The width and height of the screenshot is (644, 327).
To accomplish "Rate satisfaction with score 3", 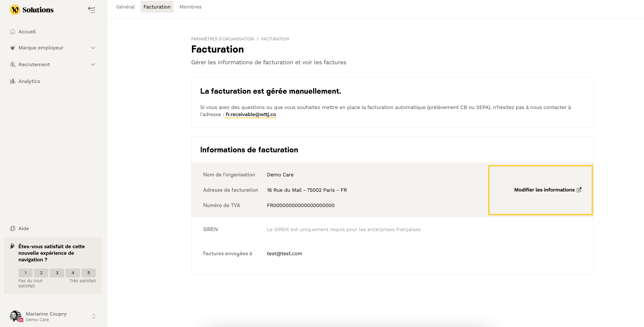I will pyautogui.click(x=57, y=273).
